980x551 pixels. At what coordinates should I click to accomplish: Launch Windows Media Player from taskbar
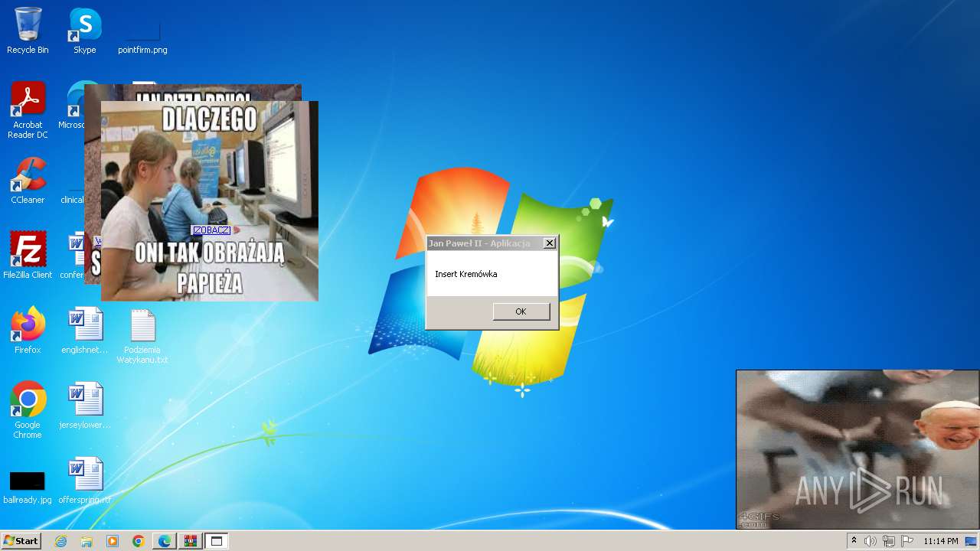click(113, 541)
